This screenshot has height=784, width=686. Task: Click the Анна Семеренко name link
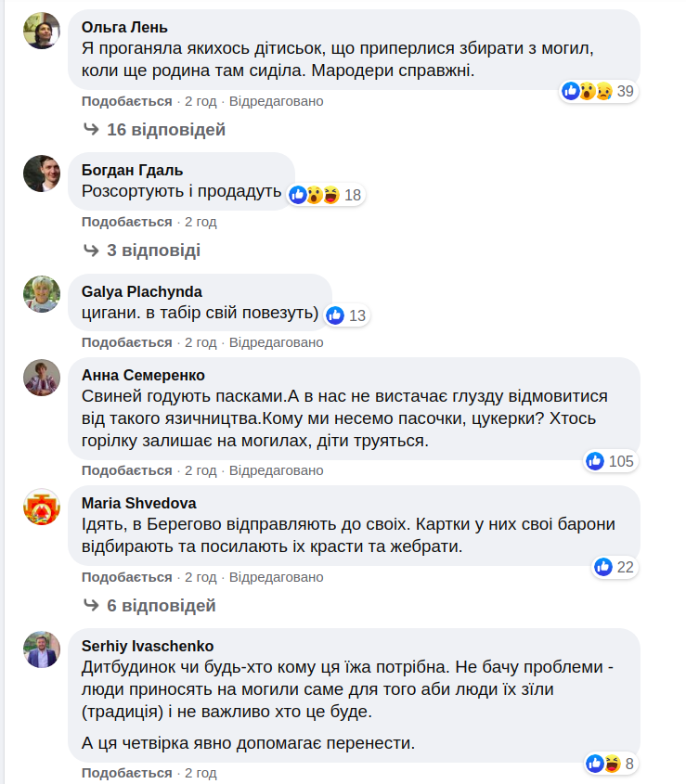[143, 375]
